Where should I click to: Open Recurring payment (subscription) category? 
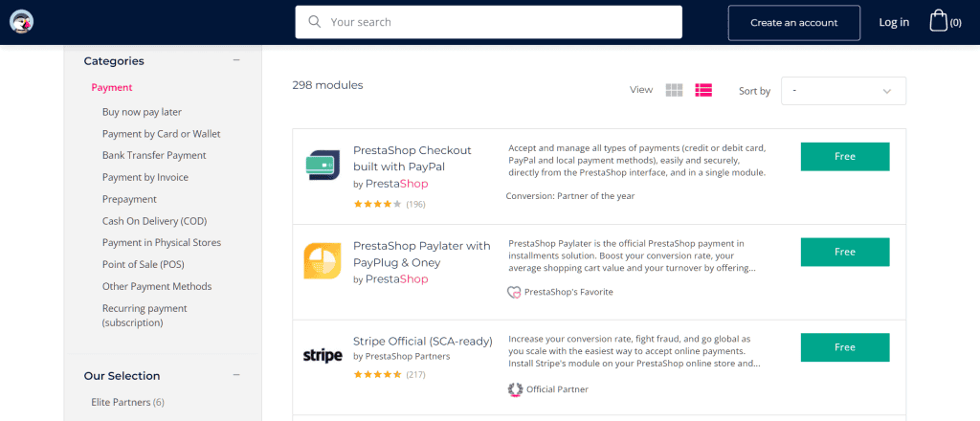pos(145,316)
